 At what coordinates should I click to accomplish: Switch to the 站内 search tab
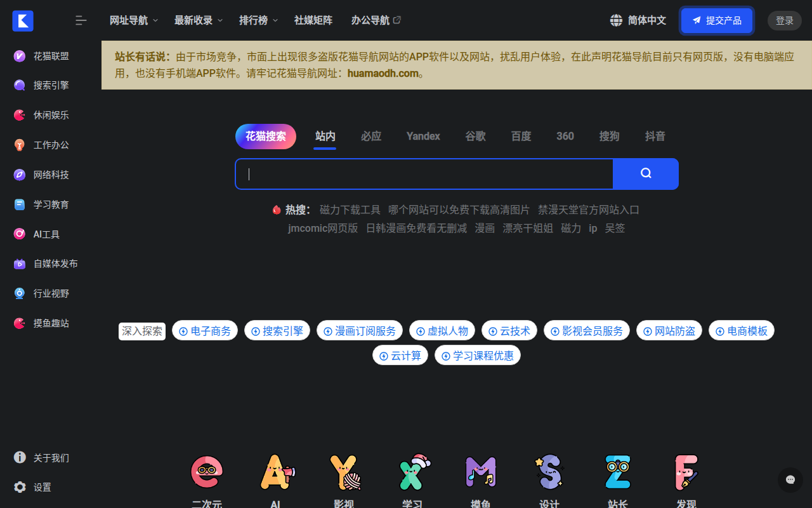(x=324, y=136)
